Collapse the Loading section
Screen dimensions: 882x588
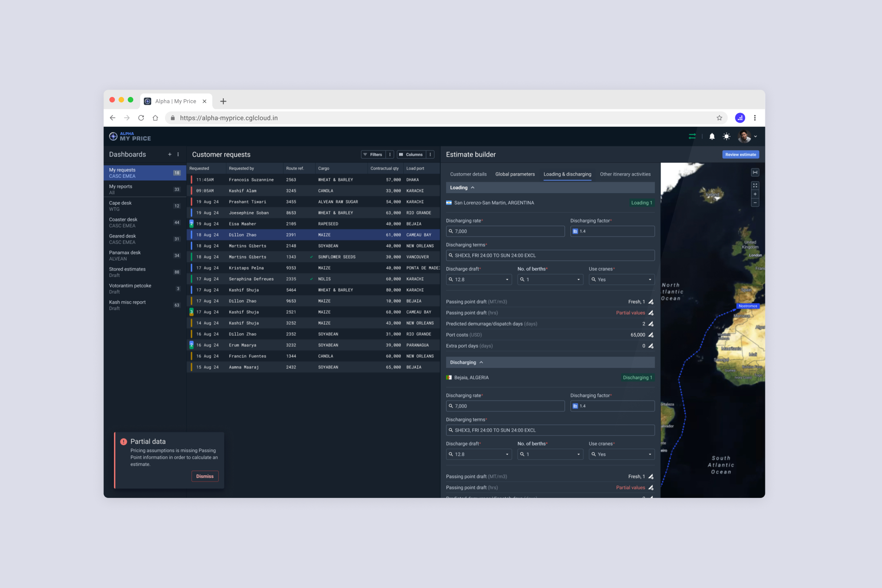pyautogui.click(x=473, y=187)
